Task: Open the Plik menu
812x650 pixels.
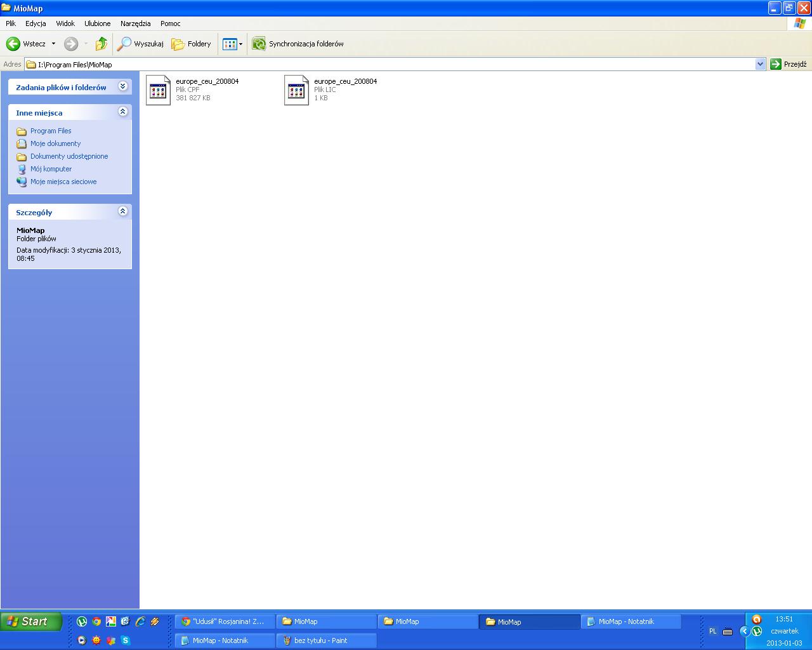Action: pos(11,23)
